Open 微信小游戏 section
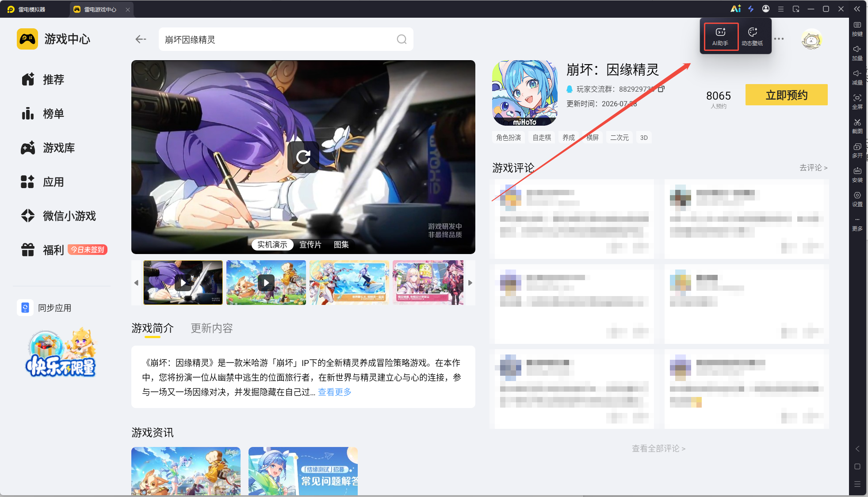This screenshot has width=868, height=497. click(x=58, y=216)
